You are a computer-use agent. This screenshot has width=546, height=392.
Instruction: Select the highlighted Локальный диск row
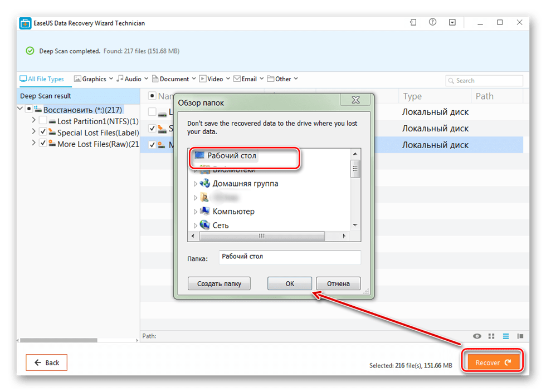click(x=435, y=145)
